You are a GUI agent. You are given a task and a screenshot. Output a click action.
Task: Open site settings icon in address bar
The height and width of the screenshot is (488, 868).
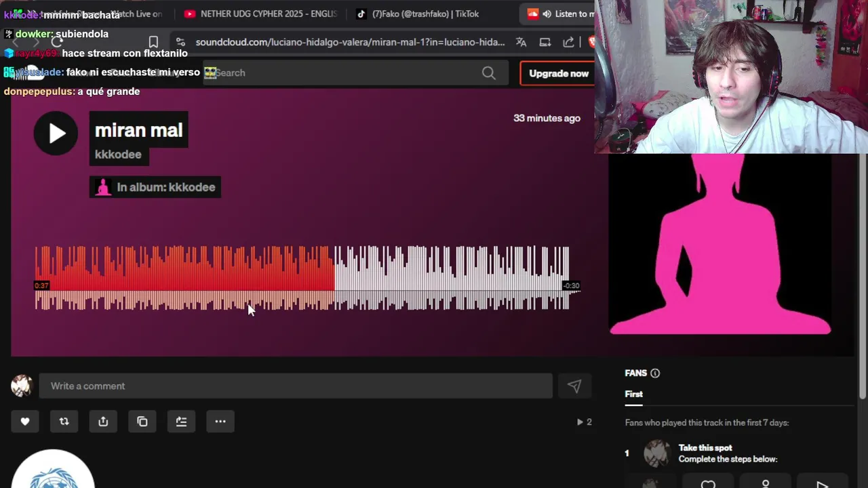pyautogui.click(x=180, y=42)
